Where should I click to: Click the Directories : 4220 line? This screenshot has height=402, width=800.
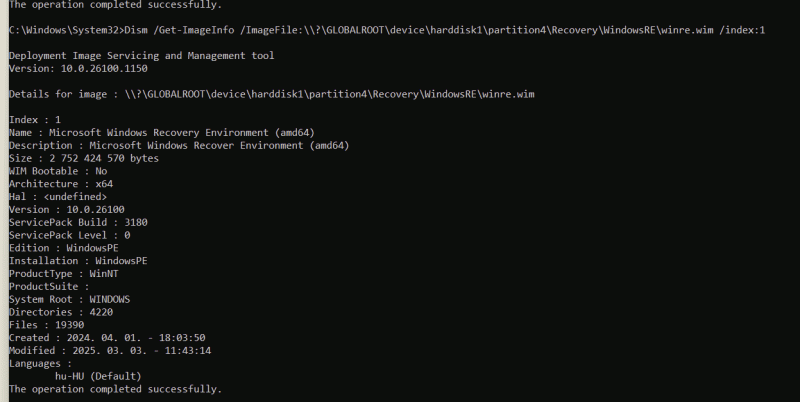61,312
